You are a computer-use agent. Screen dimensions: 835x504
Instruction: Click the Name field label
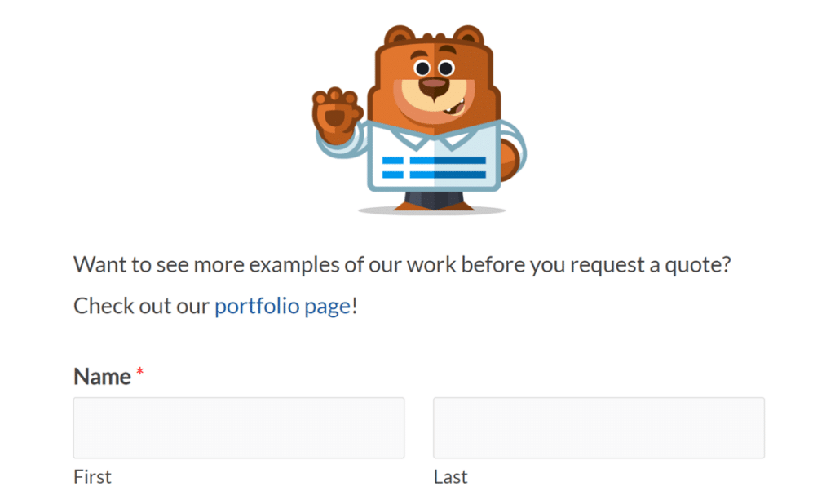coord(102,377)
